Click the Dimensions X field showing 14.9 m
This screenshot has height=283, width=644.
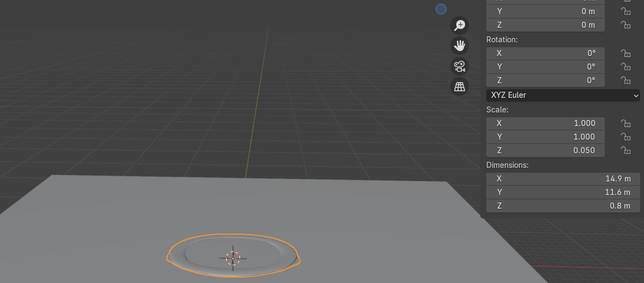[563, 179]
